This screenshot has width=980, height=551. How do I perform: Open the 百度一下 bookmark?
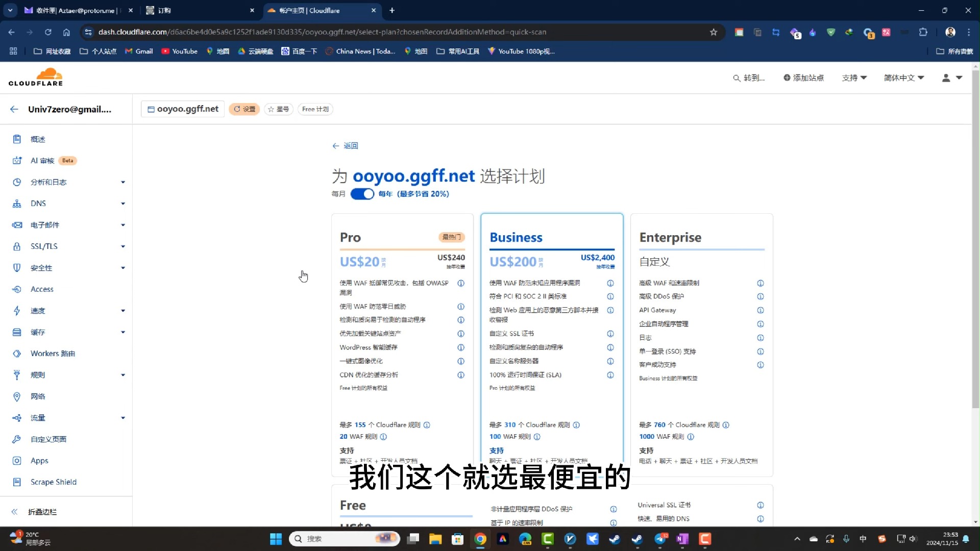299,51
